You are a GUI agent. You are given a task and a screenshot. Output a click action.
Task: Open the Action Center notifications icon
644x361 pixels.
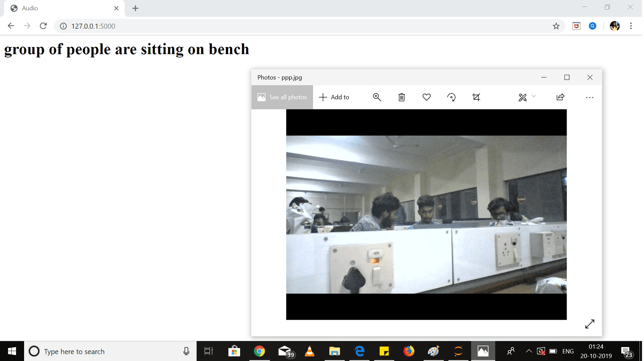point(626,352)
